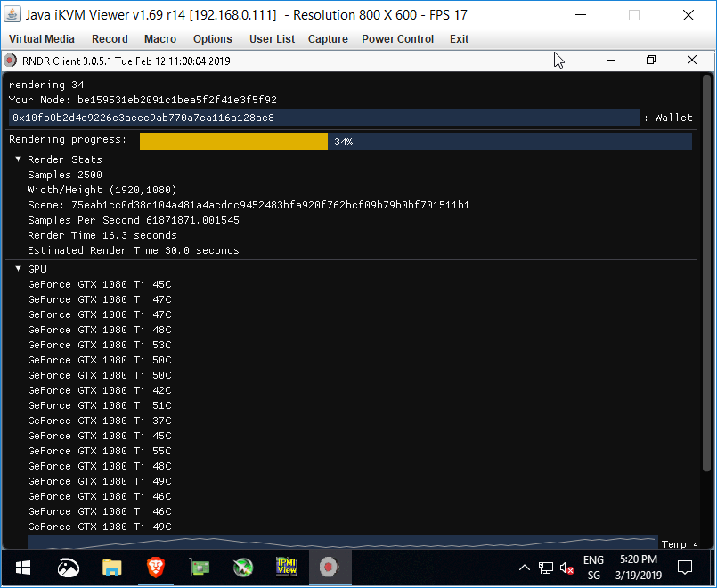717x588 pixels.
Task: Open the network status tray icon
Action: tap(545, 568)
